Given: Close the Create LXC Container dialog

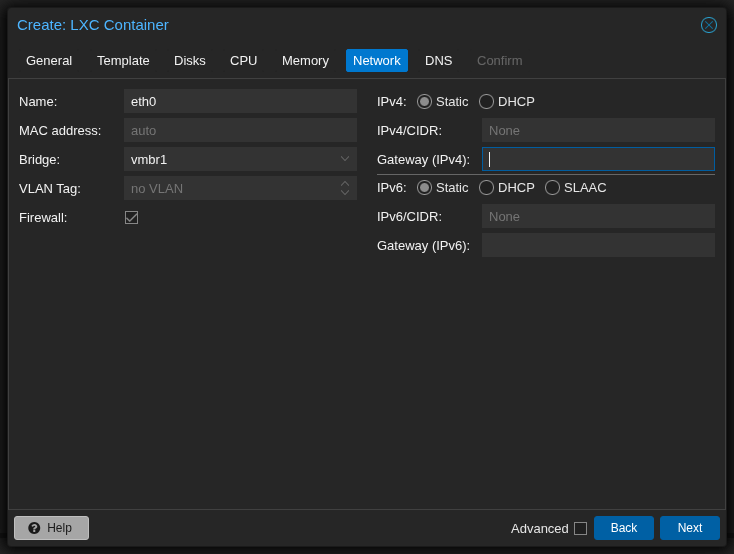Looking at the screenshot, I should pos(708,25).
